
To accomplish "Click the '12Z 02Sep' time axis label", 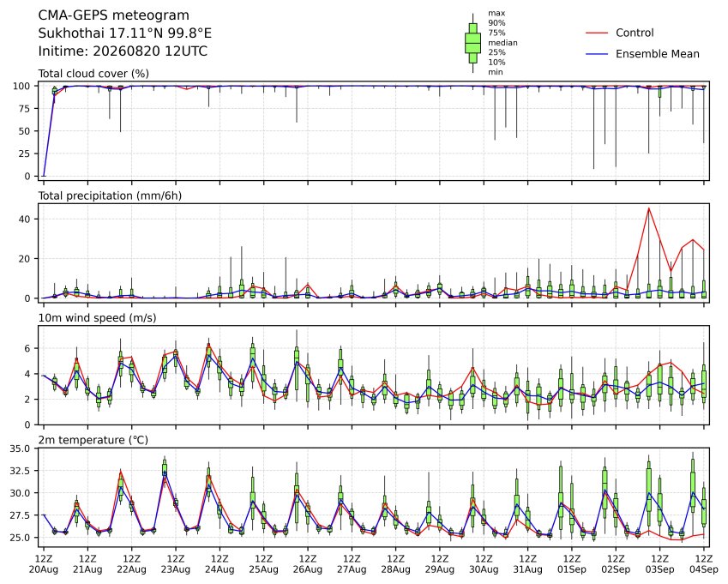I will [616, 564].
